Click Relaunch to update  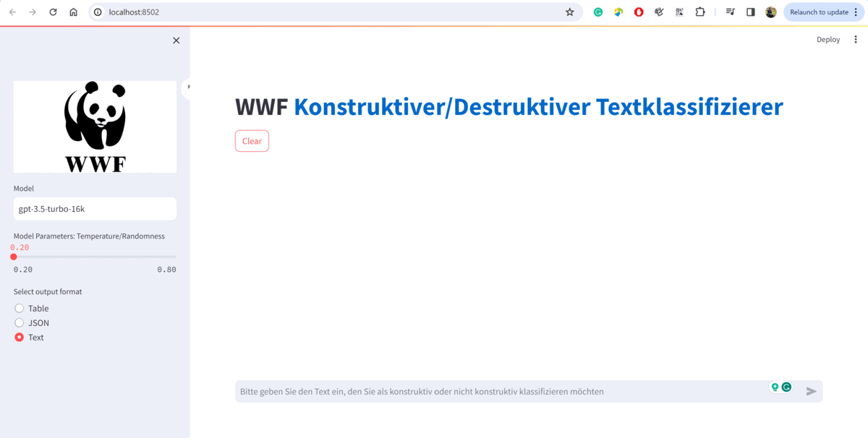pyautogui.click(x=820, y=12)
